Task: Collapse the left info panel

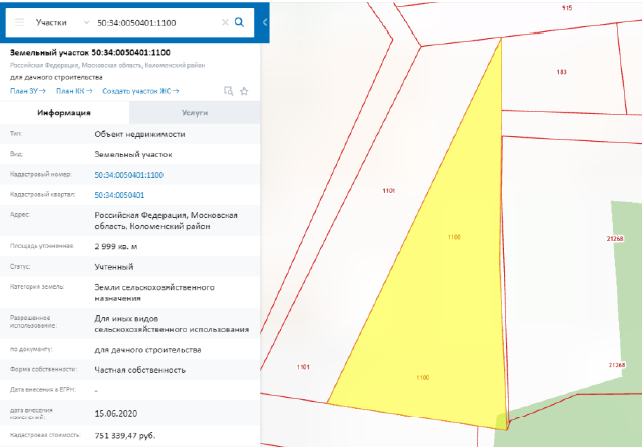Action: [x=264, y=21]
